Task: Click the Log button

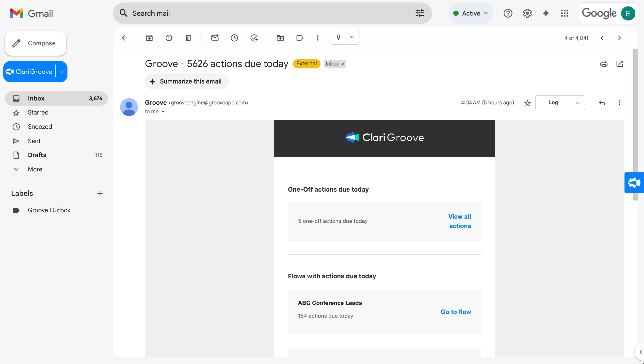Action: [x=553, y=102]
